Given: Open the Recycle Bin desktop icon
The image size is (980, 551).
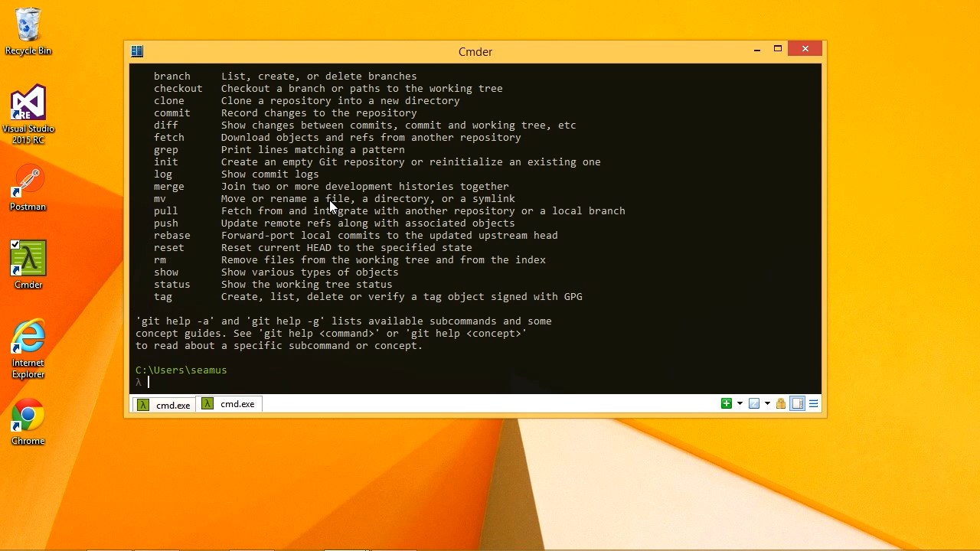Looking at the screenshot, I should (x=28, y=31).
